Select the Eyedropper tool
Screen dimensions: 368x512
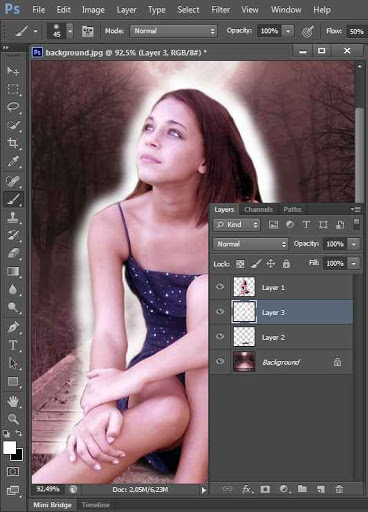[x=13, y=162]
